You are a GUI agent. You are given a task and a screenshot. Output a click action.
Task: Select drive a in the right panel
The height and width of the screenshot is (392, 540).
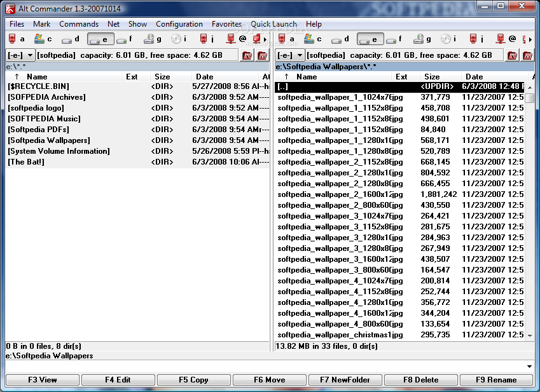[x=286, y=39]
